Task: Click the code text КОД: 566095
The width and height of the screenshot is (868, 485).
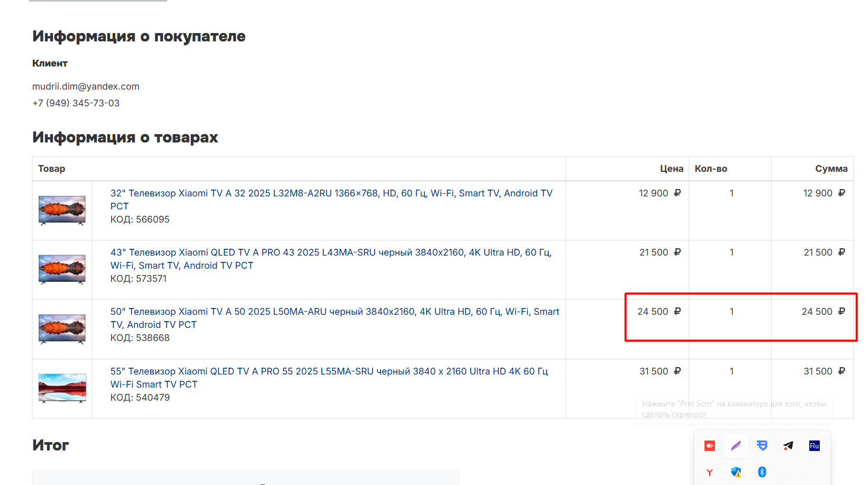Action: (x=140, y=219)
